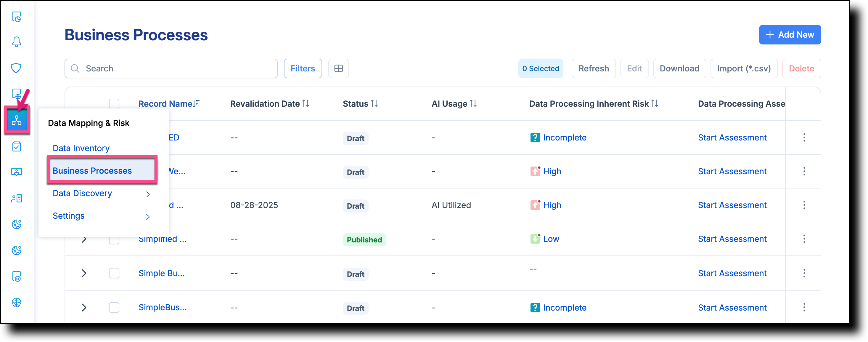
Task: Click the Published status badge
Action: 364,239
